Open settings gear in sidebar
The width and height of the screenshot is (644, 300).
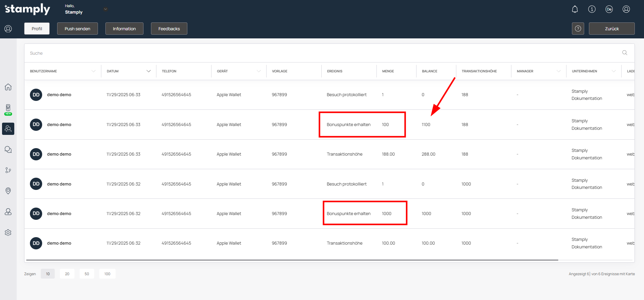coord(8,233)
